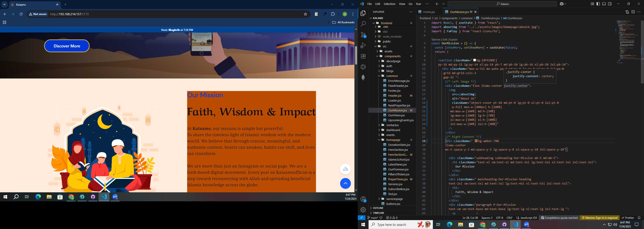The width and height of the screenshot is (644, 229).
Task: Bookmark this page with the star icon
Action: pyautogui.click(x=305, y=14)
